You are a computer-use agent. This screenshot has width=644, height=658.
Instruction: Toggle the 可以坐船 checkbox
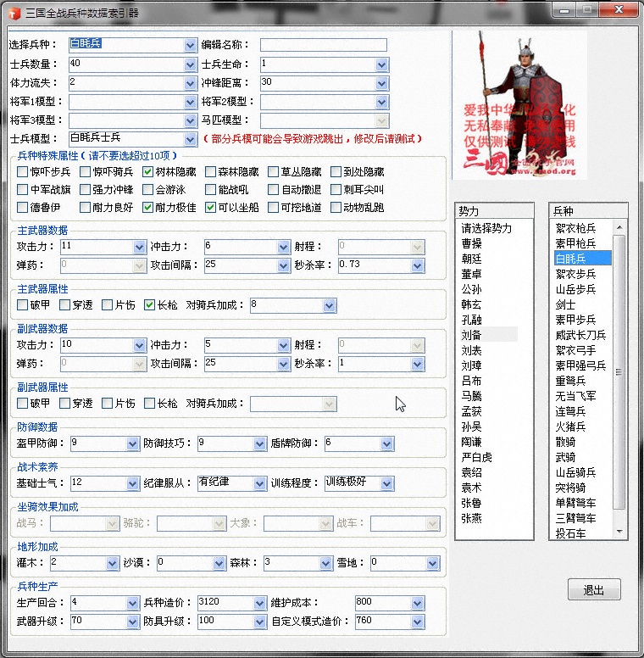[x=211, y=208]
